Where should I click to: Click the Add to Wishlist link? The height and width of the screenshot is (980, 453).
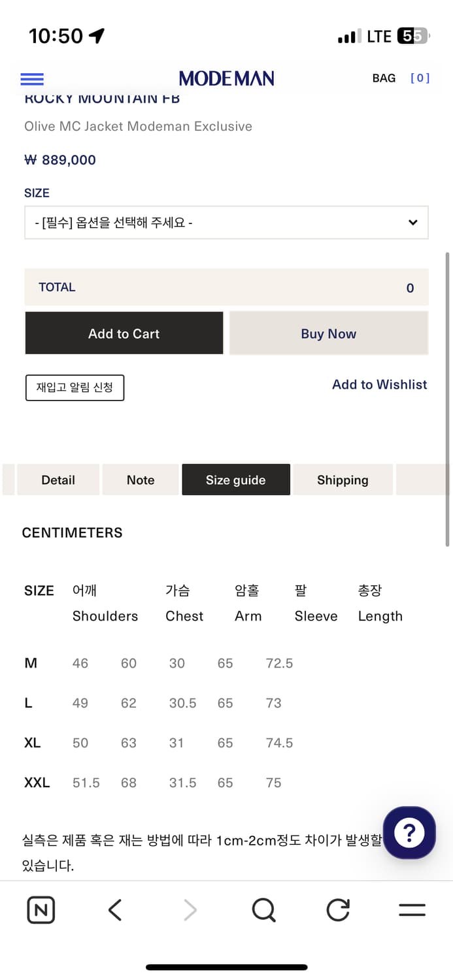pos(379,385)
